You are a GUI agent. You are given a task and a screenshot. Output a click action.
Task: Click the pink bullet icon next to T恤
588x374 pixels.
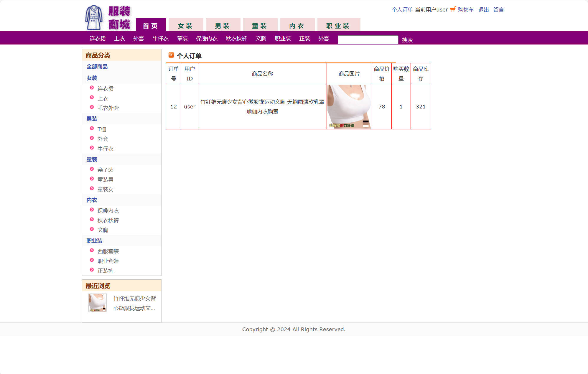pos(92,128)
